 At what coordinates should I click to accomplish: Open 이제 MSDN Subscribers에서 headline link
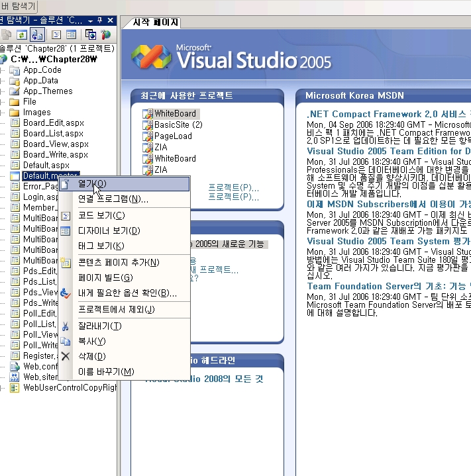[389, 205]
